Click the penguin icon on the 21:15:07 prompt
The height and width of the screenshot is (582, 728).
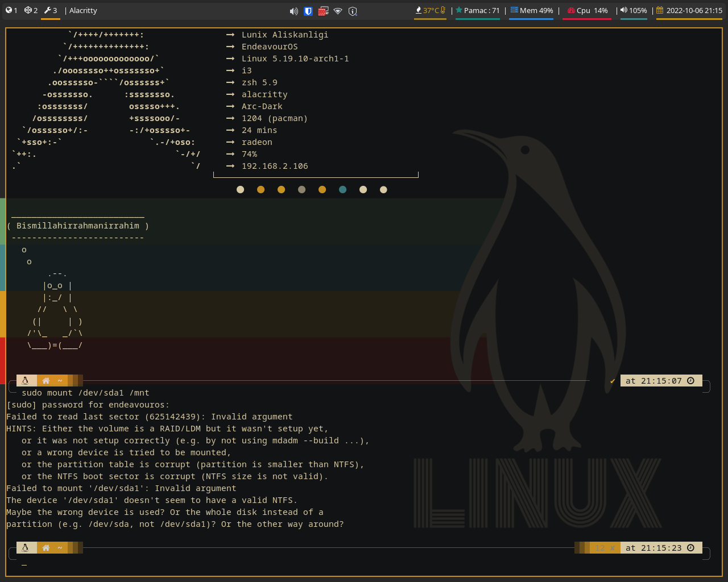pyautogui.click(x=25, y=381)
